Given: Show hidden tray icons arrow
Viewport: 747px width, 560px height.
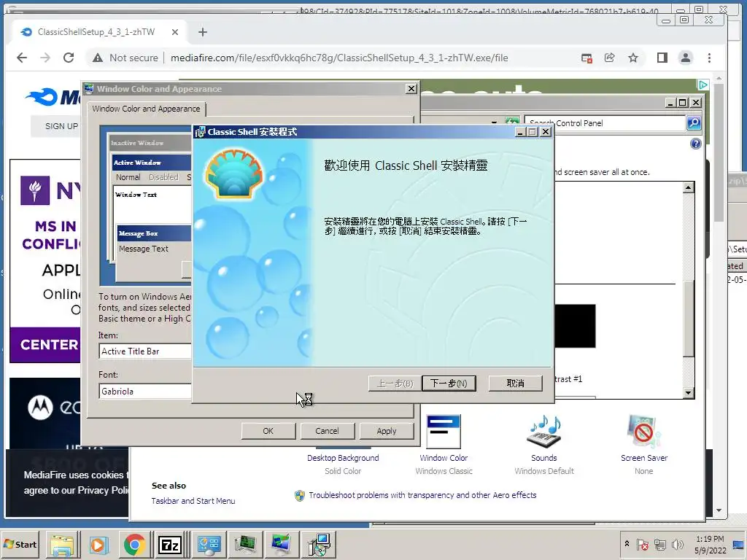Looking at the screenshot, I should (627, 544).
